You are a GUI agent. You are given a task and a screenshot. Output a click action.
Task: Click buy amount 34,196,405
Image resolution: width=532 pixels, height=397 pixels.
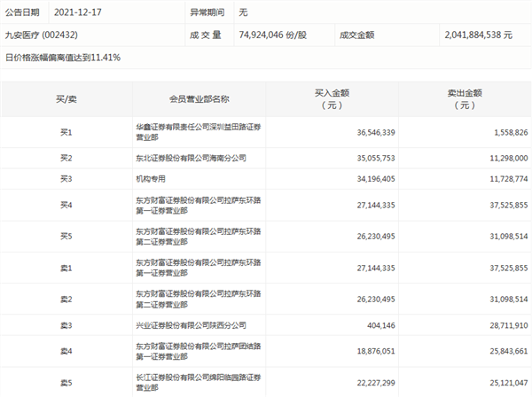coord(376,179)
